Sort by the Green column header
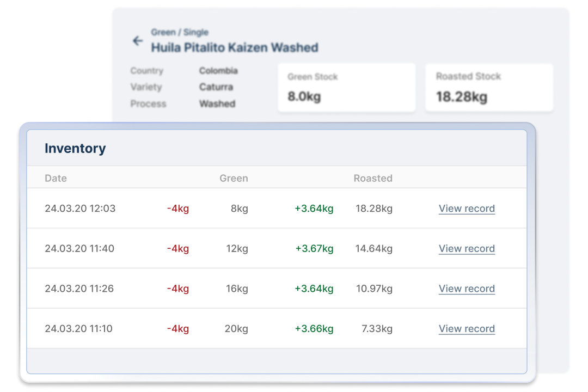Screen dimensions: 588x392 coord(233,178)
